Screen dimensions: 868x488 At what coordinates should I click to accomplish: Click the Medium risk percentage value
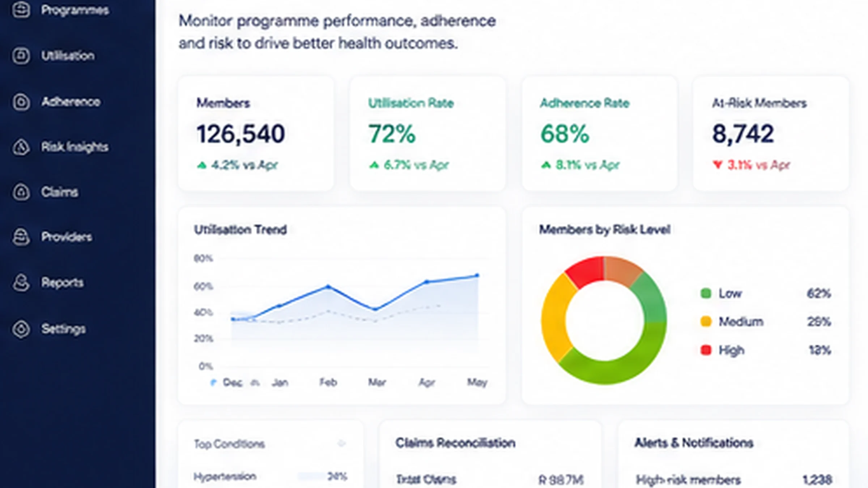click(x=819, y=321)
